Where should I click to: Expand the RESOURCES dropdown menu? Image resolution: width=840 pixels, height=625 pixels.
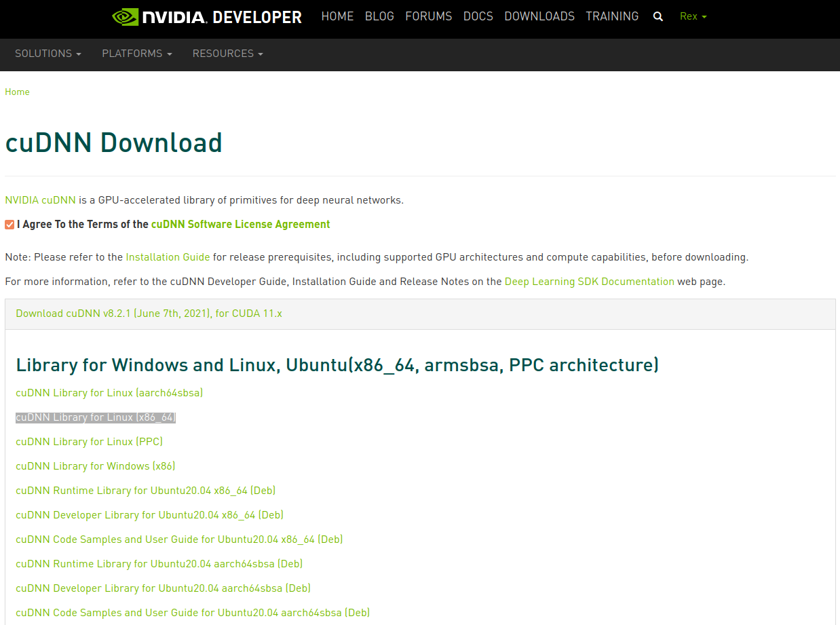click(228, 54)
